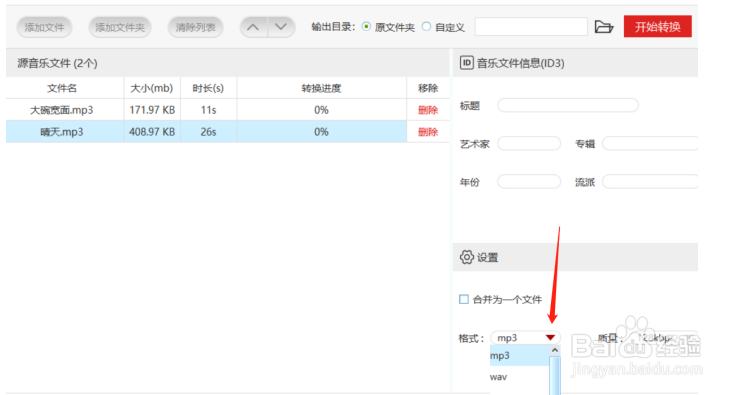Image resolution: width=745 pixels, height=395 pixels.
Task: Move selected file up with up arrow
Action: coord(253,27)
